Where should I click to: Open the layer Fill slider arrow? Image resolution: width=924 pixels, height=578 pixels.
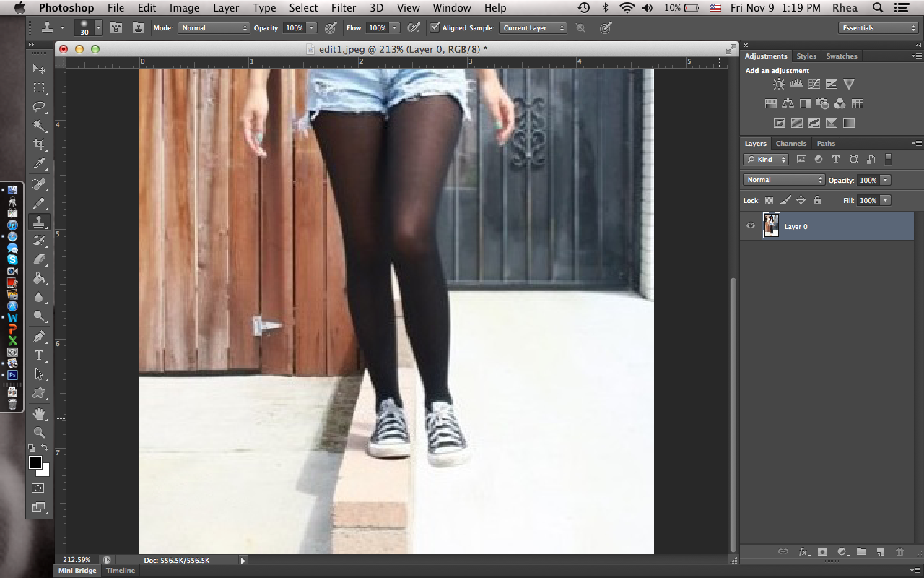coord(886,200)
